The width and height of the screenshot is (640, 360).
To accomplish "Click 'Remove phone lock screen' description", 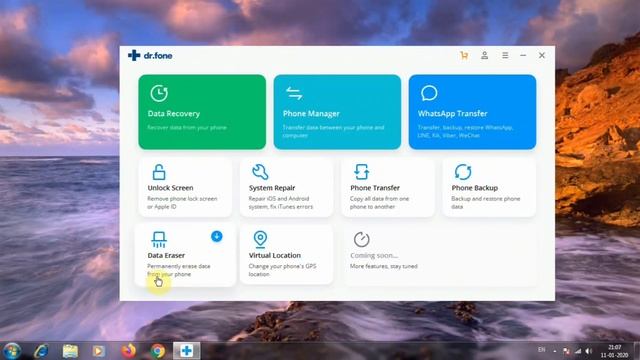I will pyautogui.click(x=182, y=199).
